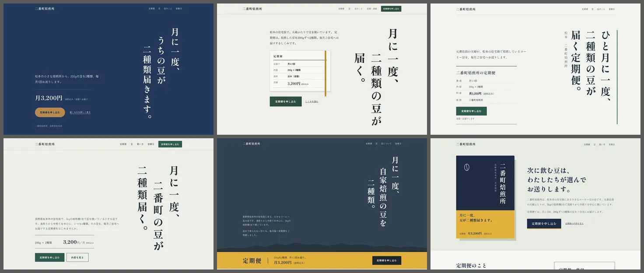Click the 全国へお届けします note in the top-right mockup
This screenshot has width=644, height=273.
click(x=465, y=119)
